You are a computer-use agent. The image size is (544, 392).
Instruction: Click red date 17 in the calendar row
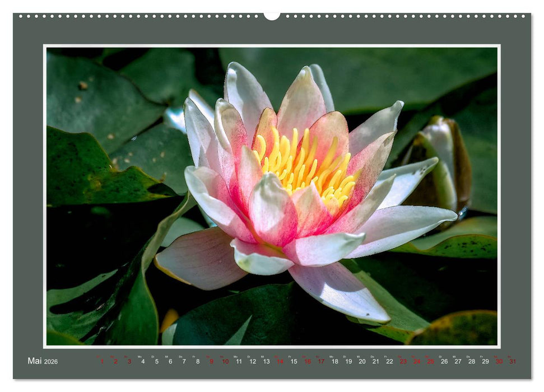321,362
